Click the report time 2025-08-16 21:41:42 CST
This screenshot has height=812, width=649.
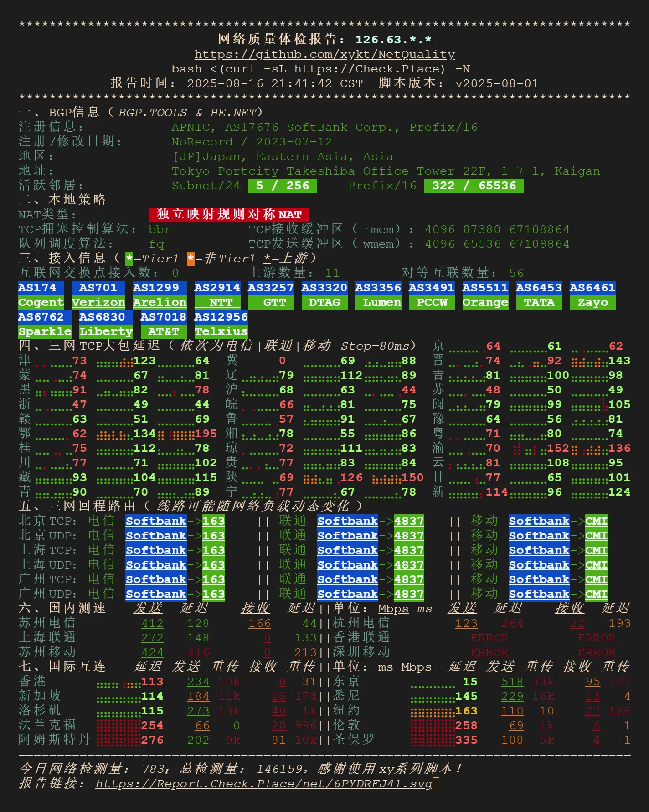[275, 83]
